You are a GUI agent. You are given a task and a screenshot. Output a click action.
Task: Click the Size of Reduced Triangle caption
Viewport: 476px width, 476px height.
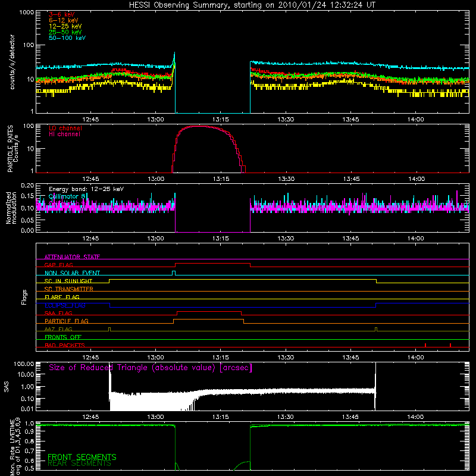(x=151, y=368)
